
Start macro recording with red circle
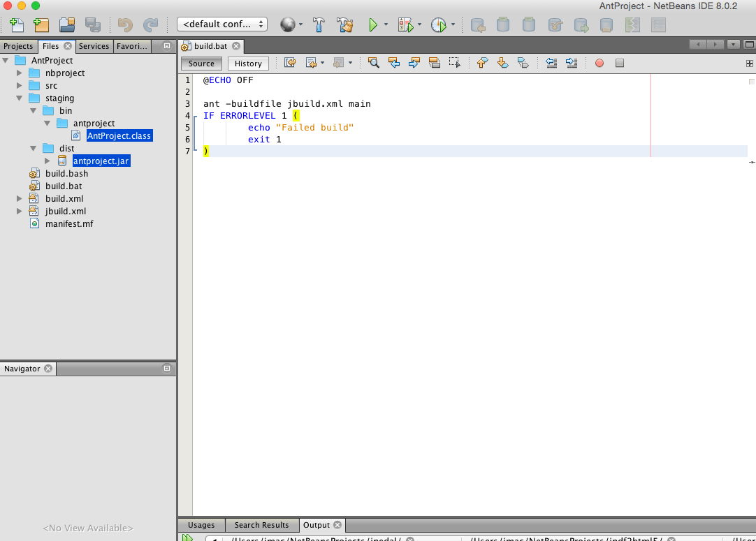point(599,63)
